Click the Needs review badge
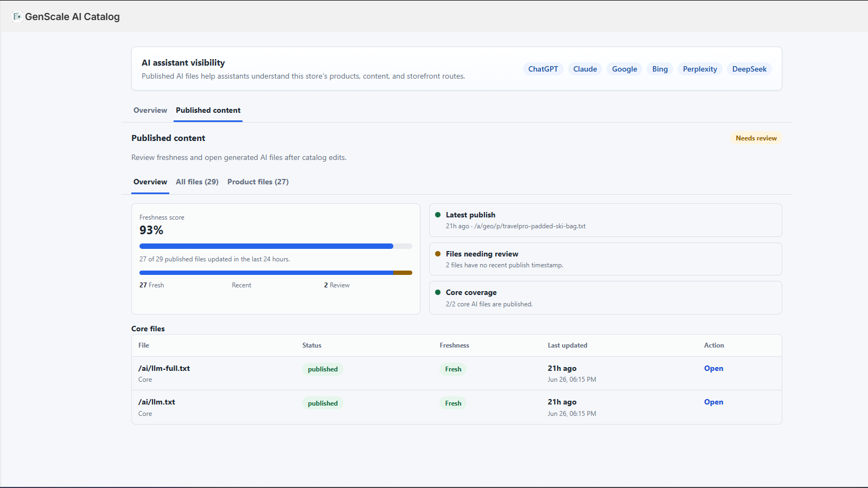This screenshot has height=488, width=868. coord(756,138)
